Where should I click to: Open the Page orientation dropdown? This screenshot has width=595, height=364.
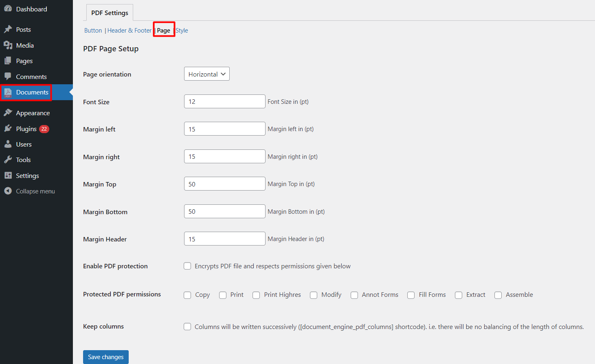pyautogui.click(x=207, y=74)
